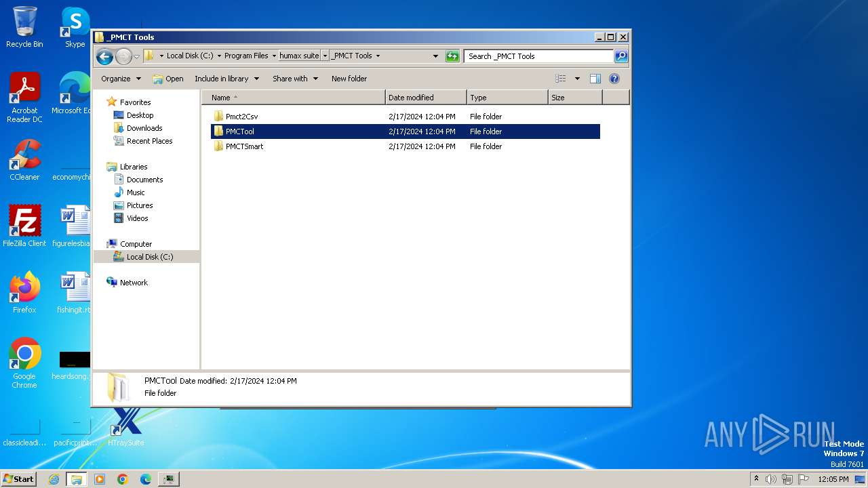Select Program Files in breadcrumb
This screenshot has width=868, height=488.
[246, 56]
